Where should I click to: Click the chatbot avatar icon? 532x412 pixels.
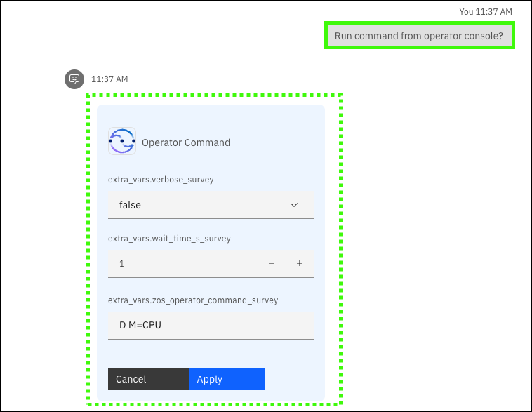(74, 79)
